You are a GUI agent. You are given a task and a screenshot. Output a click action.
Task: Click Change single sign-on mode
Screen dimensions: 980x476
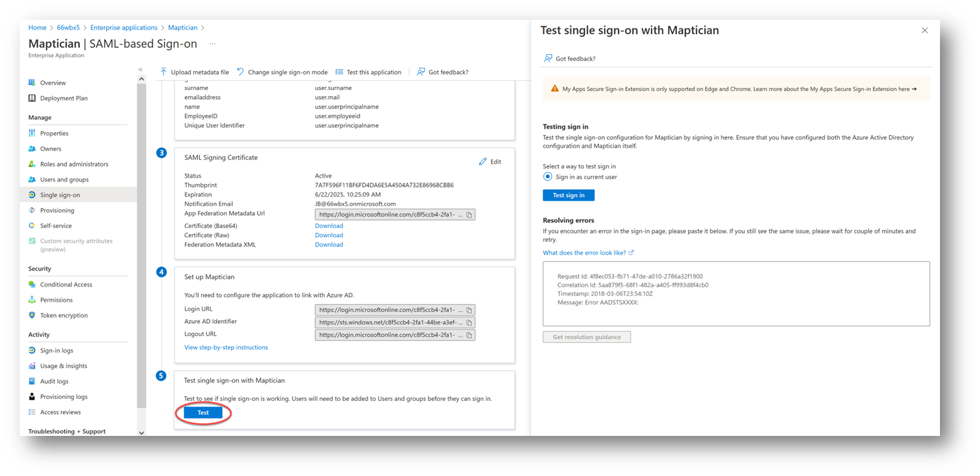click(282, 72)
